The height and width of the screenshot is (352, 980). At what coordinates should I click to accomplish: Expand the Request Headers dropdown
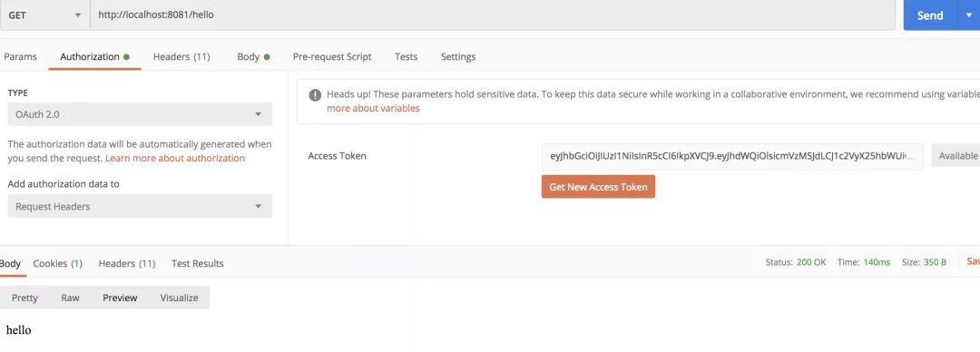(140, 206)
